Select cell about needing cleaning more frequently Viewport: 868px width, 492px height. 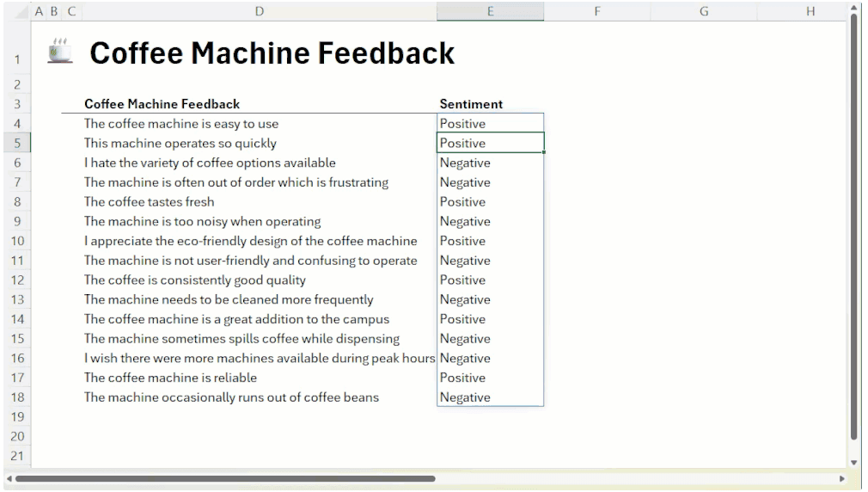(259, 299)
